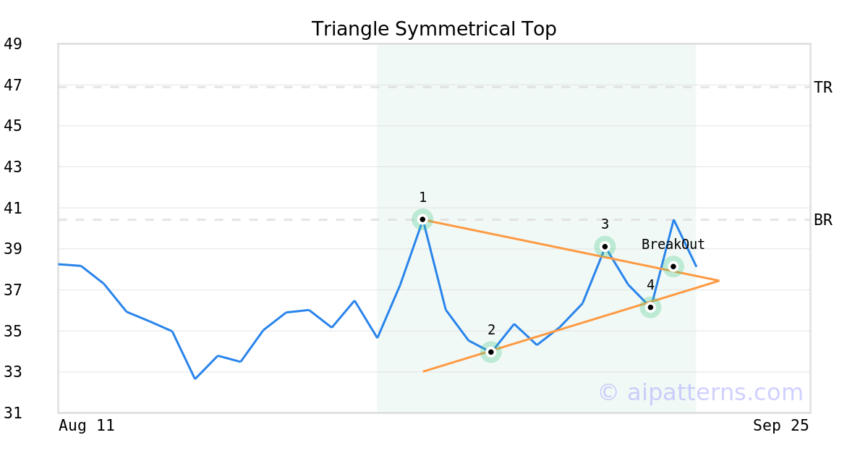This screenshot has width=868, height=456.
Task: Click the 31 price axis label
Action: (13, 413)
